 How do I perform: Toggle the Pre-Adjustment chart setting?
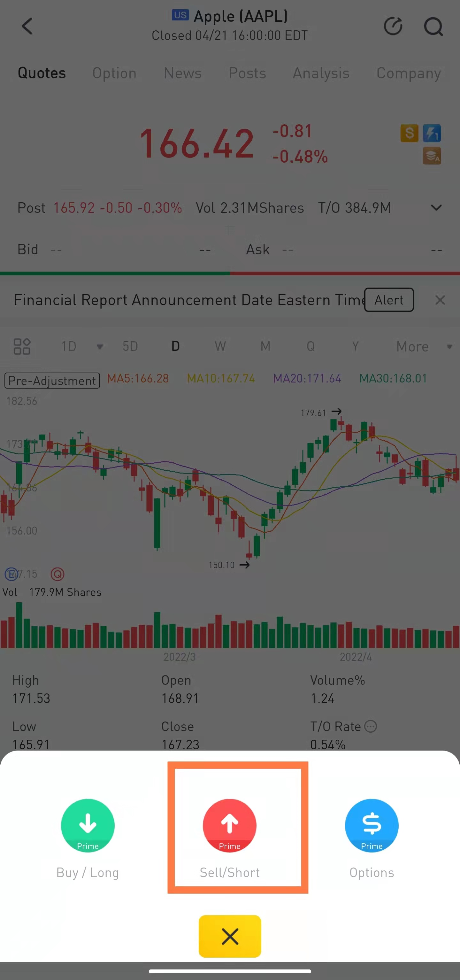52,381
